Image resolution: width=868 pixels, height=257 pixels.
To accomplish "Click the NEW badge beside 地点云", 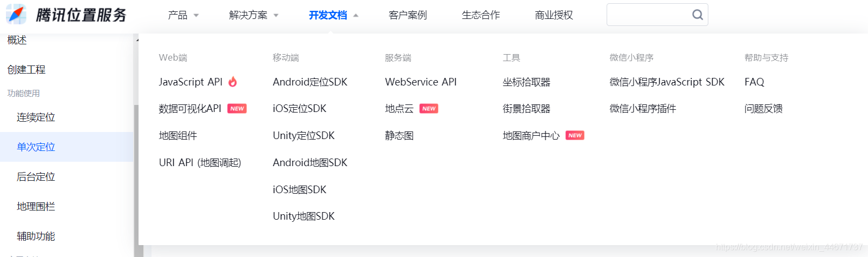I will click(429, 109).
